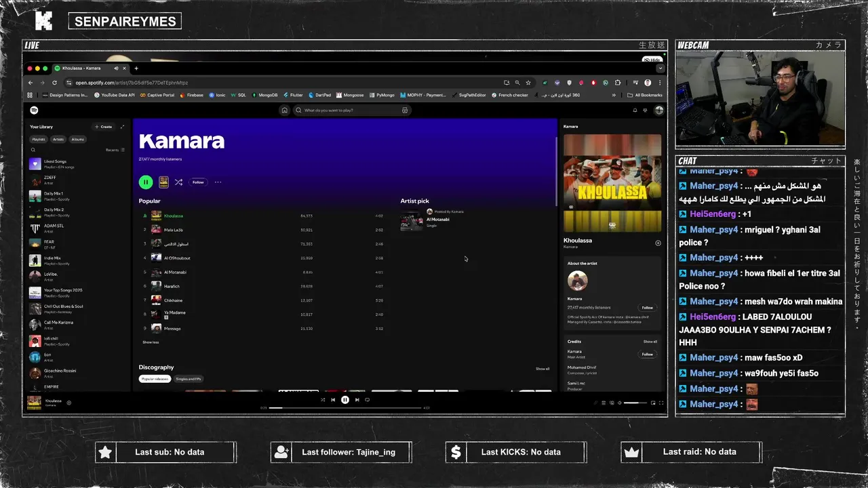Open the Chrome tab search dropdown arrow
868x488 pixels.
point(660,68)
